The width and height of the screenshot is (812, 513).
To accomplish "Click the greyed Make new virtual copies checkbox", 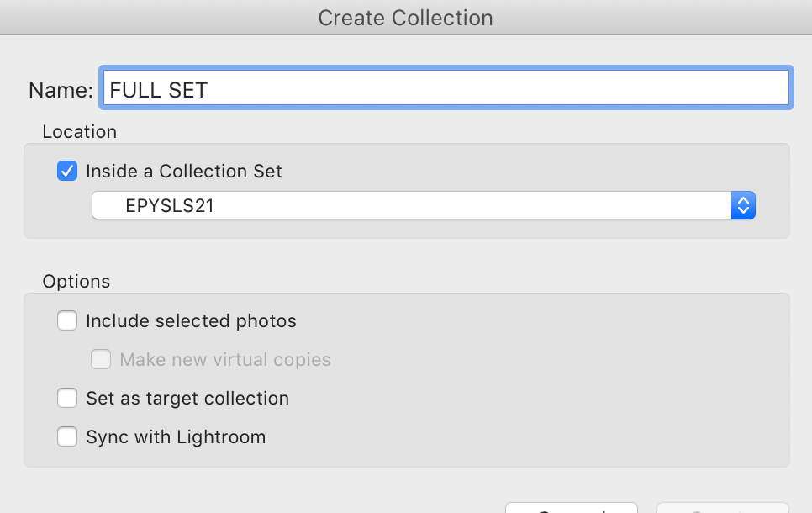I will (x=101, y=359).
